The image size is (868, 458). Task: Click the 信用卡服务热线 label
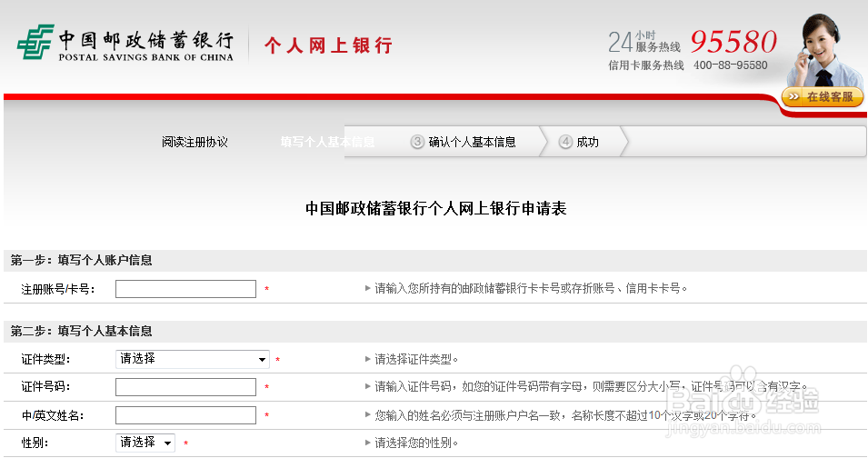pos(646,65)
